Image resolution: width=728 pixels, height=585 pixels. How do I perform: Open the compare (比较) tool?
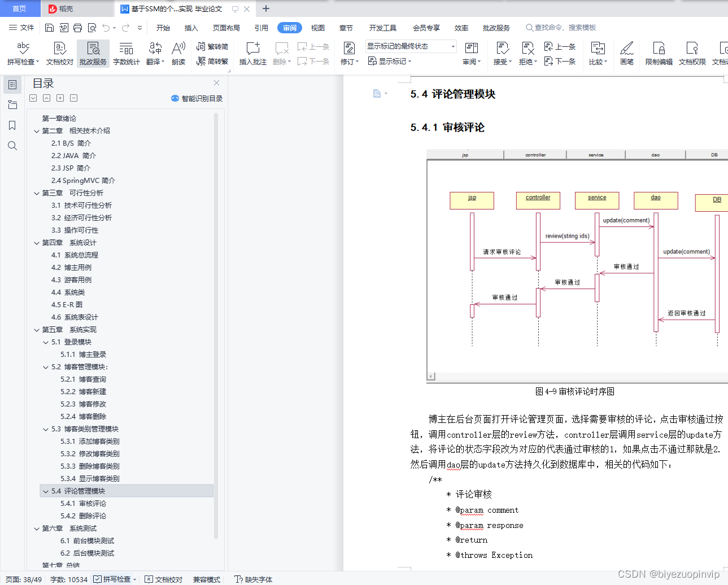[598, 53]
